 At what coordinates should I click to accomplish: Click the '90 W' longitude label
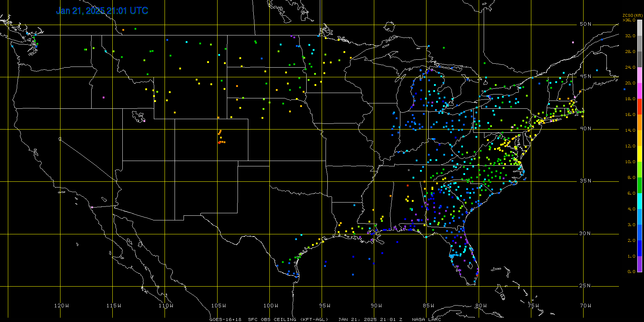tap(376, 306)
